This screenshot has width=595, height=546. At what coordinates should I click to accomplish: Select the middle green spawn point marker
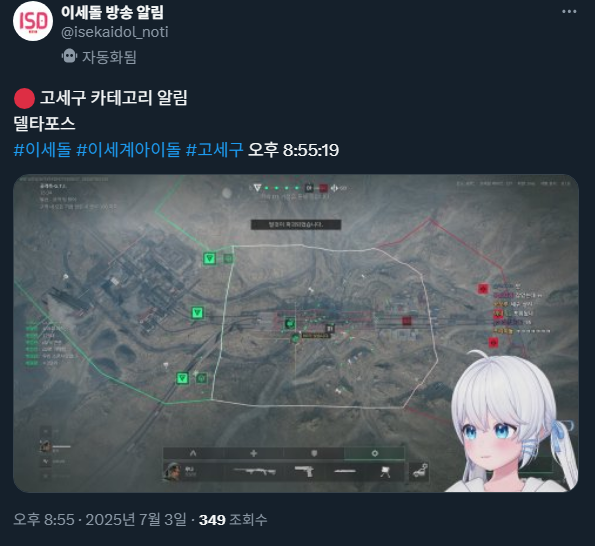click(x=197, y=313)
